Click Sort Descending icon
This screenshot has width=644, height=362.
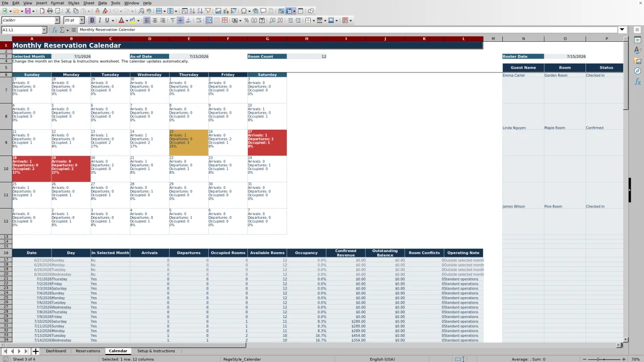pos(200,11)
